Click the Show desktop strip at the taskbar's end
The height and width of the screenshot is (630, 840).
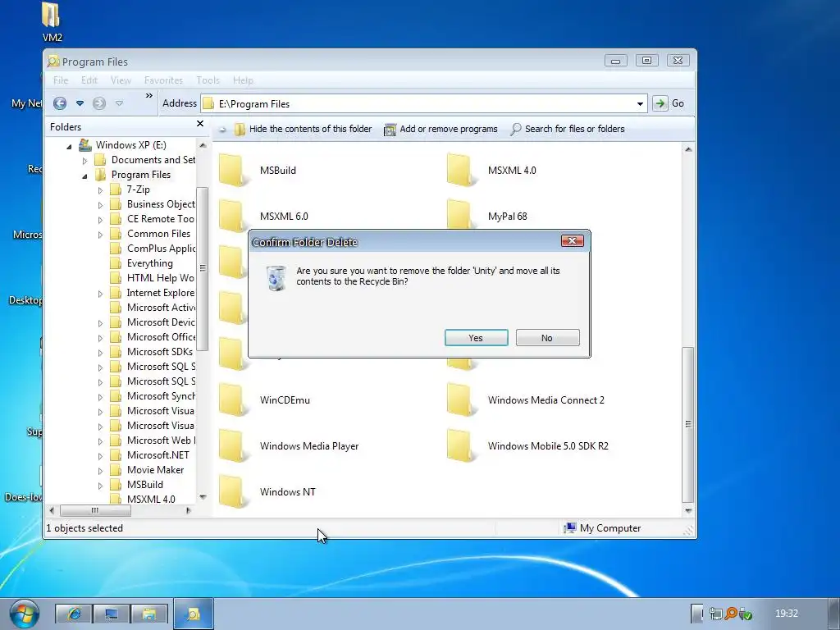(834, 614)
